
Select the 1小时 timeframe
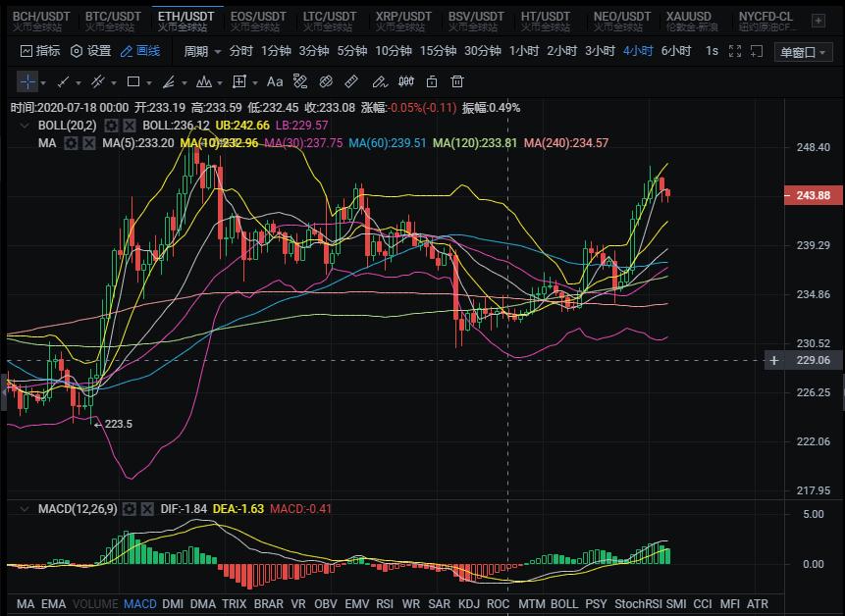coord(524,51)
